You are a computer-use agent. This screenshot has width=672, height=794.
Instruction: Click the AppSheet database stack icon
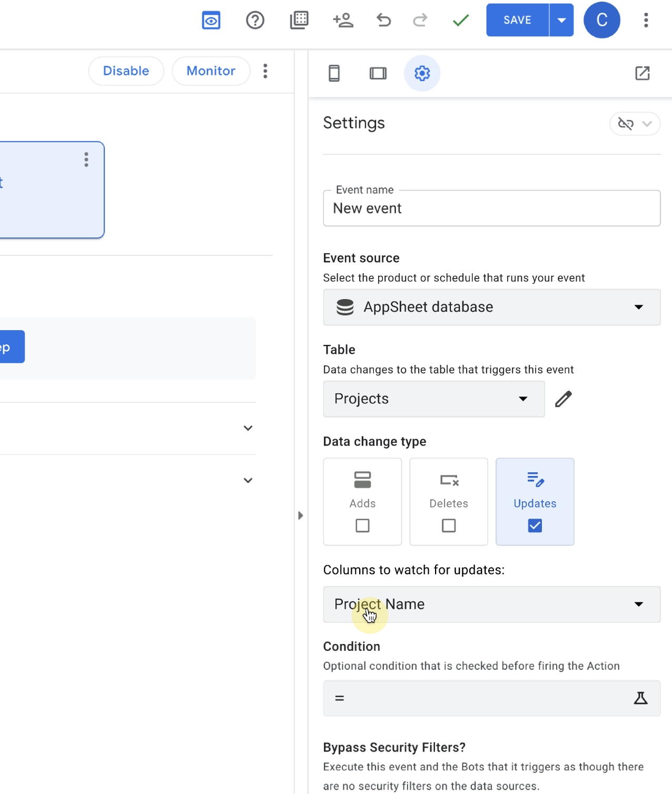[345, 307]
